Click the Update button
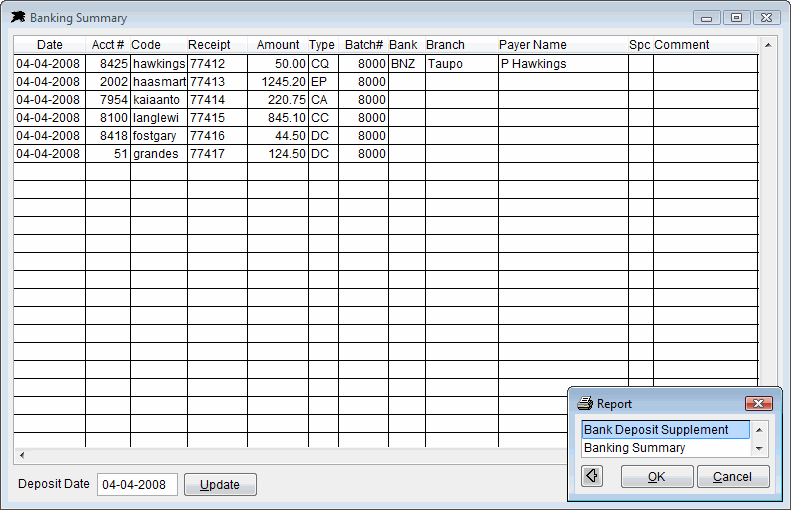Image resolution: width=791 pixels, height=510 pixels. click(220, 484)
